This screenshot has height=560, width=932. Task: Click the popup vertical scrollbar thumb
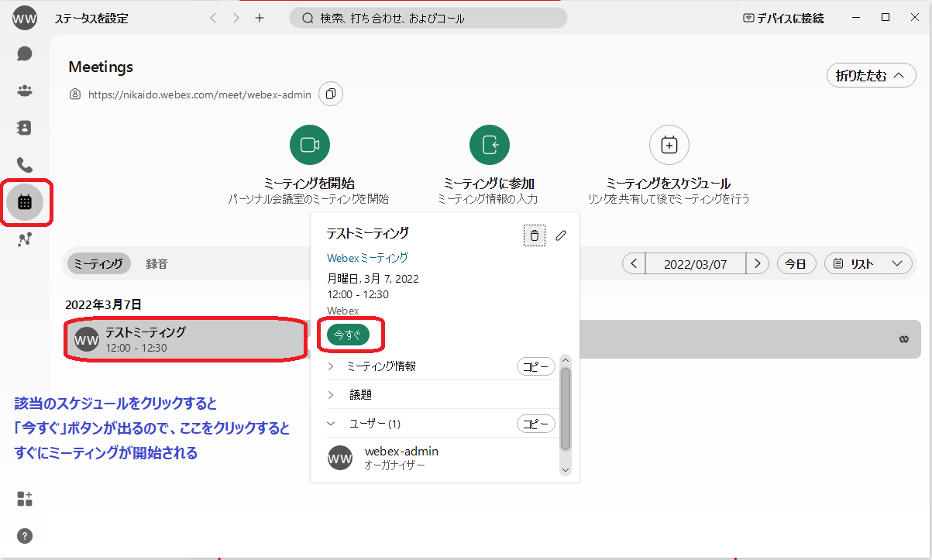coord(565,408)
